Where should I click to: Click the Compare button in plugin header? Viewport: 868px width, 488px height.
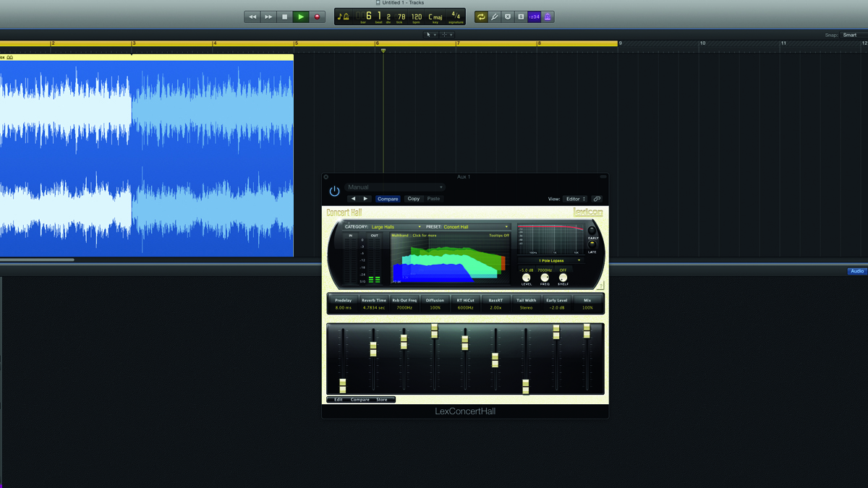click(x=388, y=199)
